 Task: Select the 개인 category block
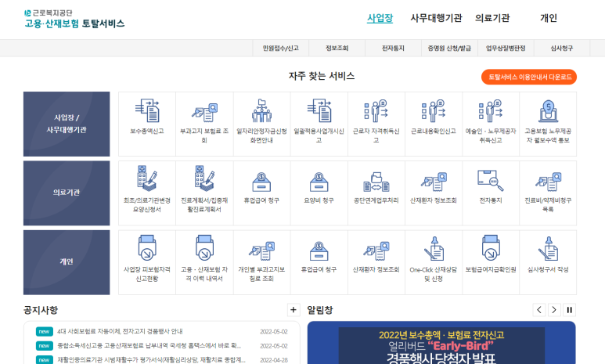click(67, 262)
